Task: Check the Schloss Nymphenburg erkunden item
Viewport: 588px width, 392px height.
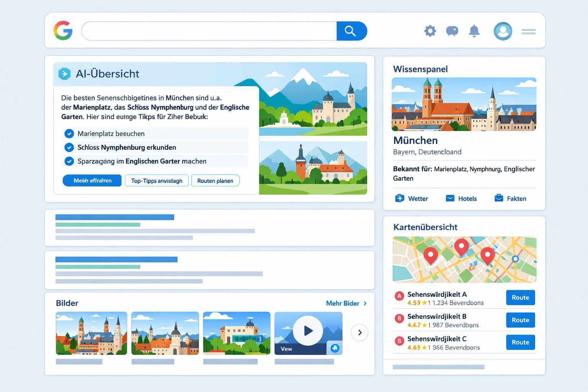Action: click(69, 147)
